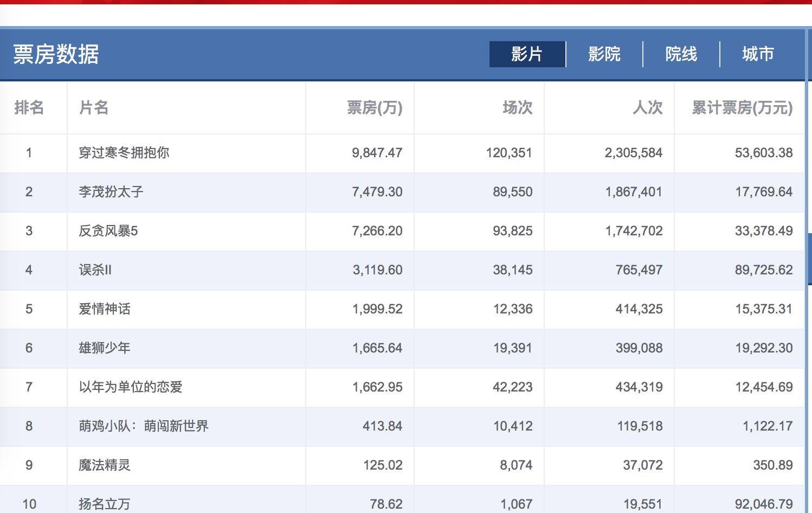Click box office value 7,266.20
This screenshot has height=513, width=812.
coord(377,231)
